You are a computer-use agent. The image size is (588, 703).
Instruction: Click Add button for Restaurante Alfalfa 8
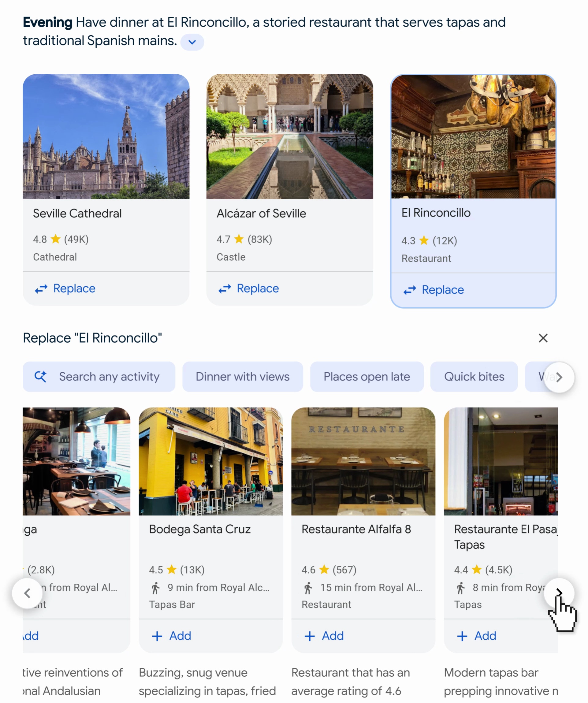pos(323,635)
